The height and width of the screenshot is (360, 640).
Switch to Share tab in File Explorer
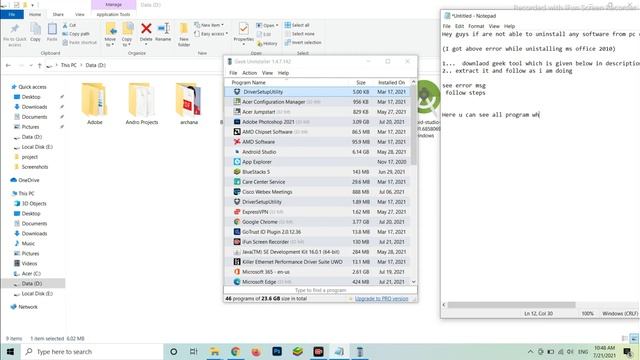coord(58,14)
